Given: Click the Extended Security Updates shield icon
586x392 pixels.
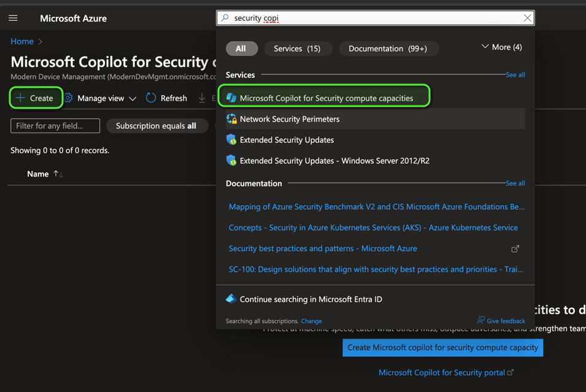Looking at the screenshot, I should (x=231, y=140).
